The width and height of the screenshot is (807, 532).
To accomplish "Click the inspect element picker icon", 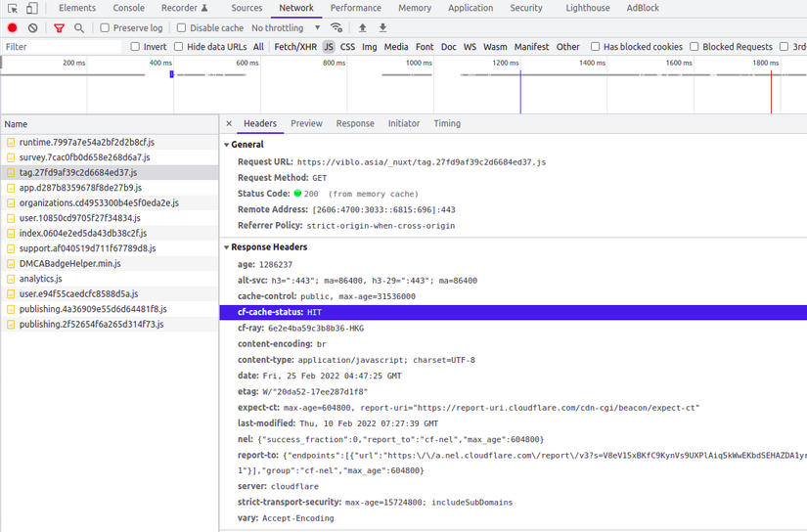I will [13, 8].
